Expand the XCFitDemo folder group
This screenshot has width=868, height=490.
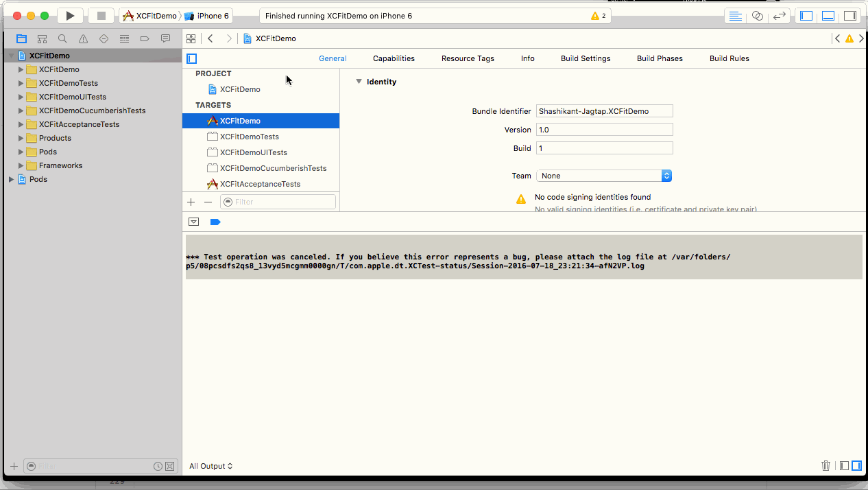(21, 69)
